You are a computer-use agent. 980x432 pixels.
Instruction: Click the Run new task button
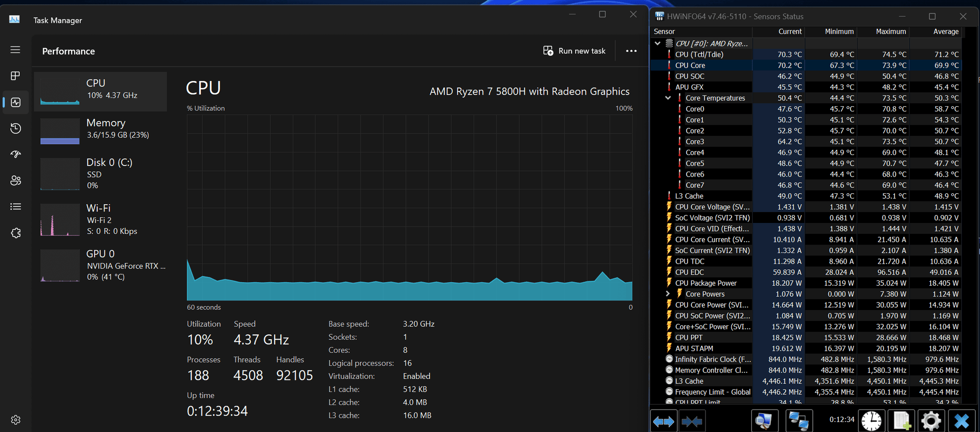click(x=574, y=51)
